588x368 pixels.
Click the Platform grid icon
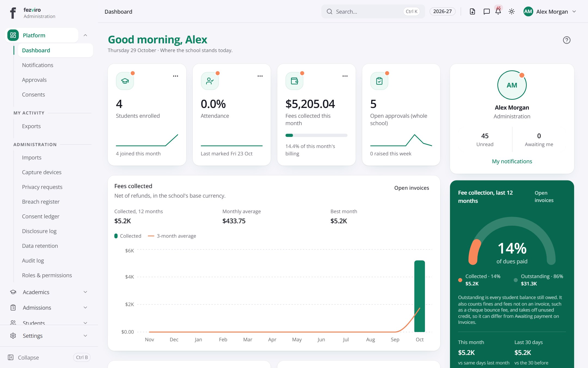pyautogui.click(x=13, y=35)
